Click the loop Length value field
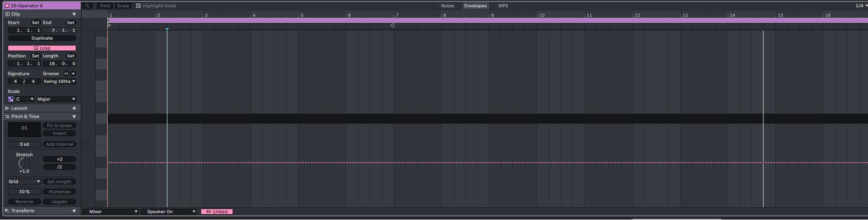The width and height of the screenshot is (868, 220). click(x=59, y=64)
